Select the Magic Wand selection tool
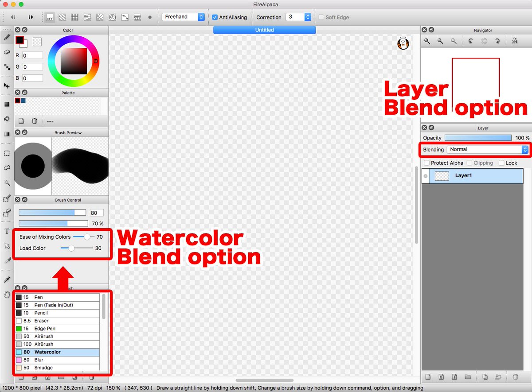Viewport: 532px width, 392px height. (6, 183)
